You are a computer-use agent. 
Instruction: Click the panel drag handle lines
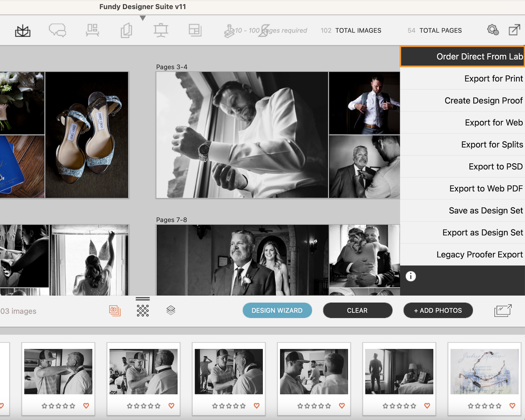143,299
